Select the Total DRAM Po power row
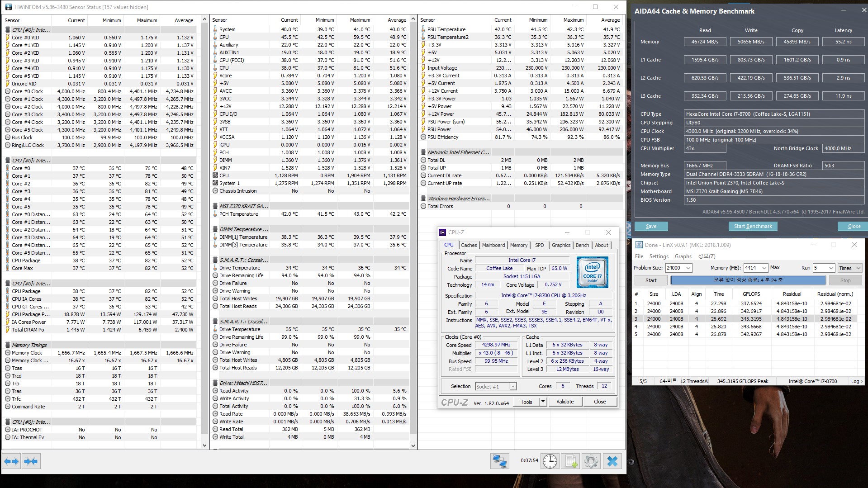 (100, 330)
